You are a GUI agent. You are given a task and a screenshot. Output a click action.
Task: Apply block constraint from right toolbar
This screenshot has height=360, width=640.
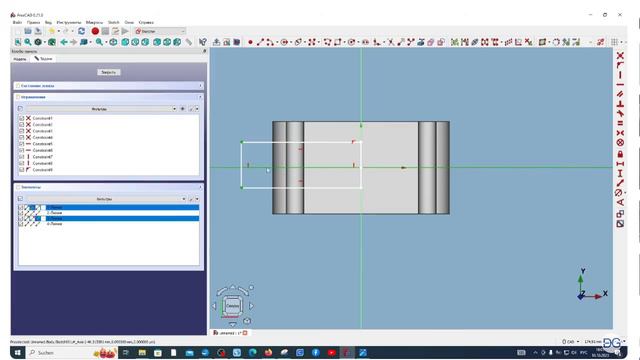620,142
